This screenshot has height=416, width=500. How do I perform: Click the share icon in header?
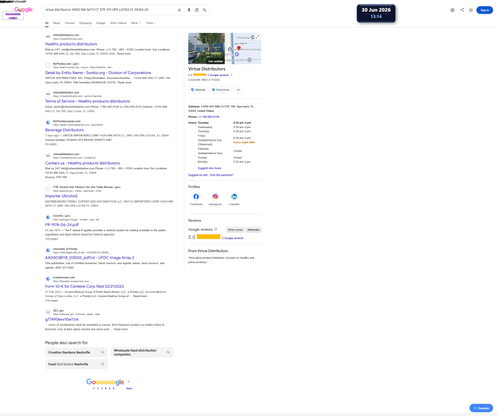[x=462, y=10]
